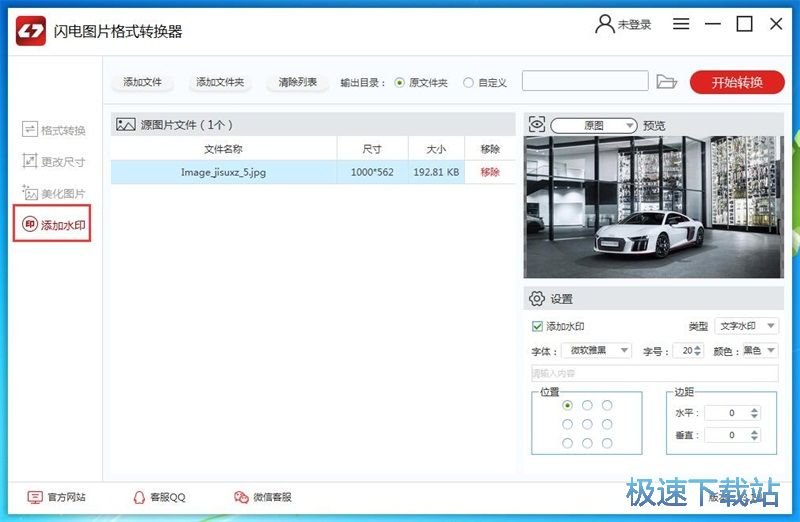Select bottom-right watermark position
The height and width of the screenshot is (522, 800).
click(x=607, y=443)
